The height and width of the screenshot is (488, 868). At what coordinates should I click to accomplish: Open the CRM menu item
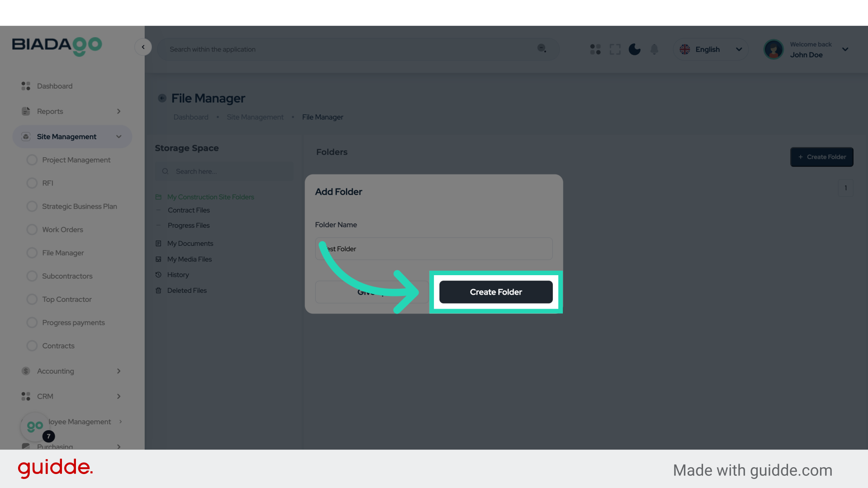(x=46, y=396)
